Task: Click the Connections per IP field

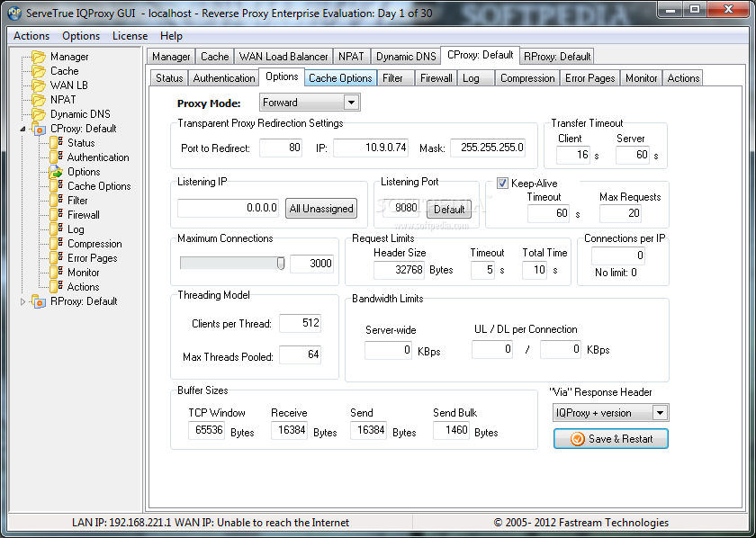Action: click(x=618, y=255)
